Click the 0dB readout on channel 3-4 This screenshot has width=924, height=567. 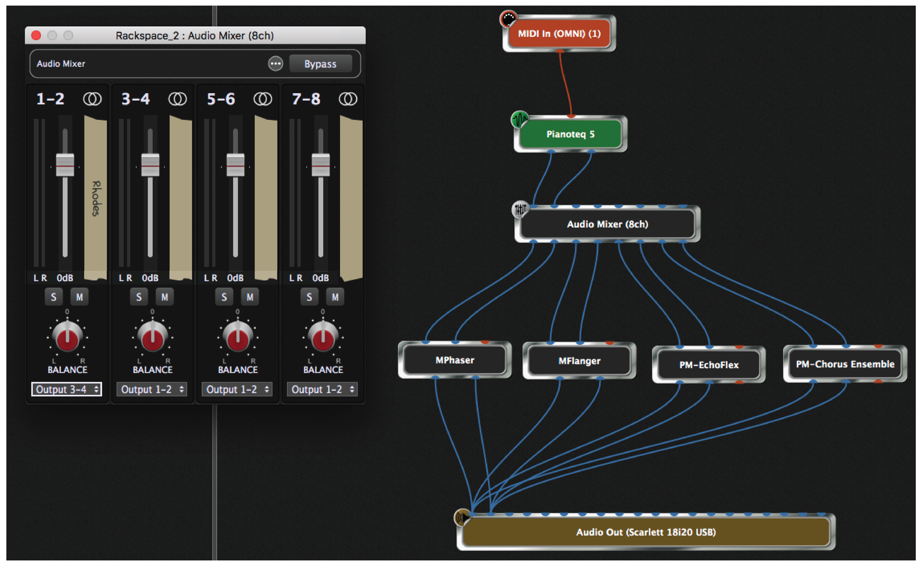pyautogui.click(x=150, y=278)
